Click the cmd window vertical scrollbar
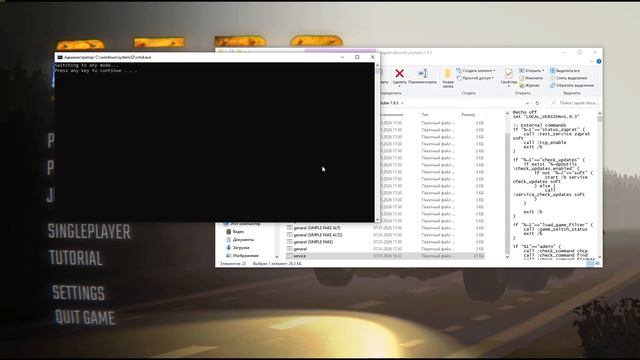 [377, 142]
